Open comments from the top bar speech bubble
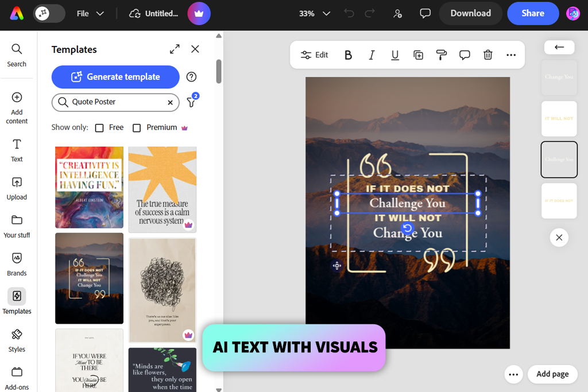This screenshot has height=392, width=588. (x=425, y=14)
